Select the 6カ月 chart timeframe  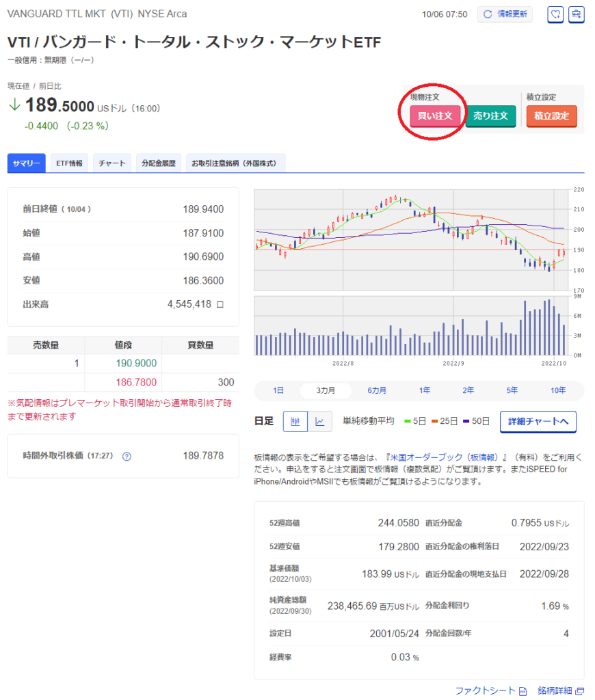375,390
